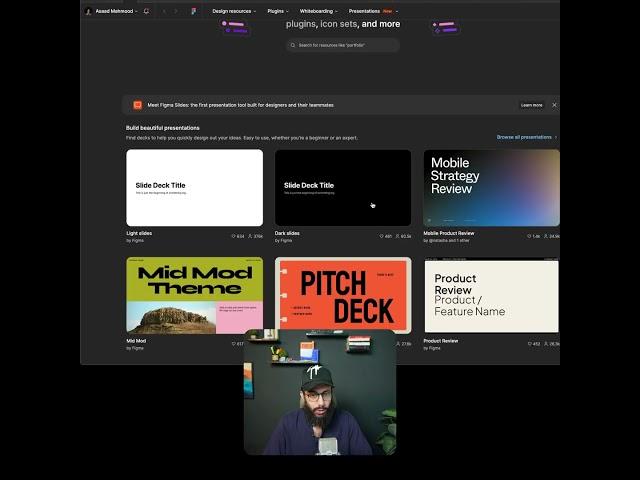This screenshot has height=480, width=640.
Task: Like the Light slides resource heart
Action: pos(233,236)
